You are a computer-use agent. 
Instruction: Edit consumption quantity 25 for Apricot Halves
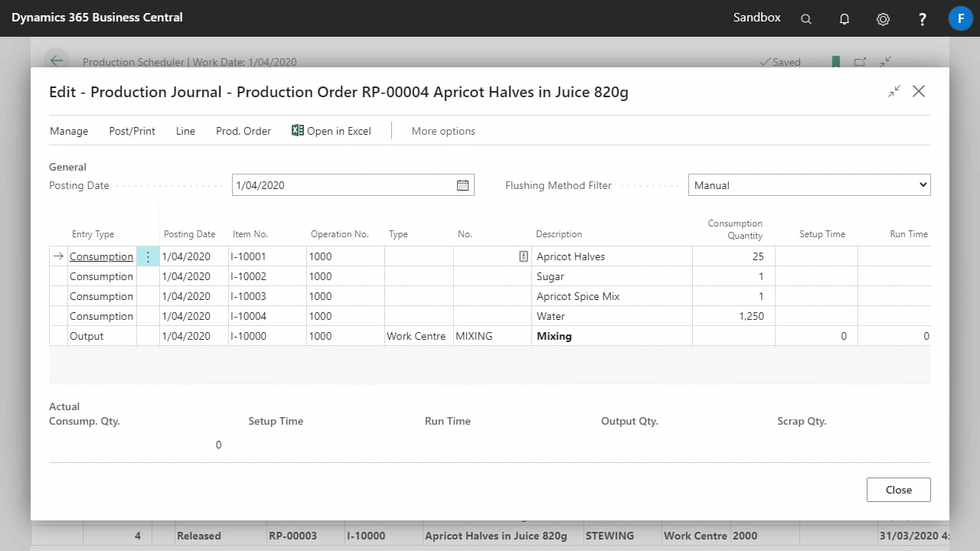coord(733,256)
